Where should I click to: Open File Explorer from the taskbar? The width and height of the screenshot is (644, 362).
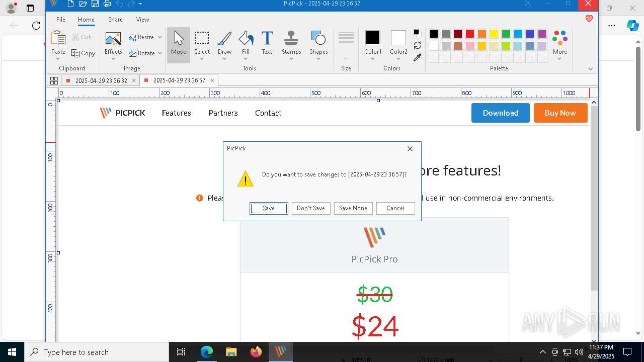tap(231, 352)
